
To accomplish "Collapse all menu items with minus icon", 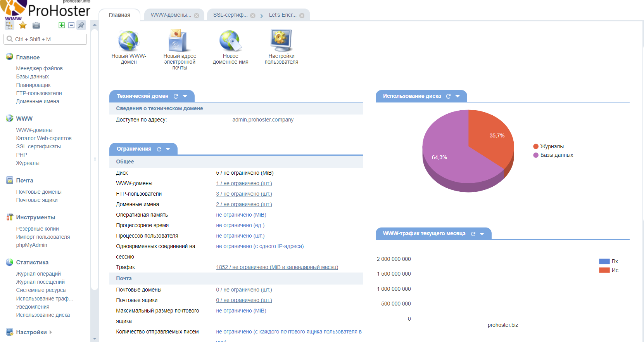I will pyautogui.click(x=71, y=25).
